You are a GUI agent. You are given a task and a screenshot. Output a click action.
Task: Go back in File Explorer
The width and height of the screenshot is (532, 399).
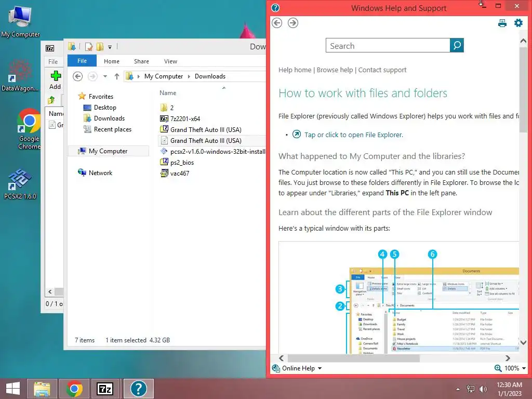(x=78, y=76)
